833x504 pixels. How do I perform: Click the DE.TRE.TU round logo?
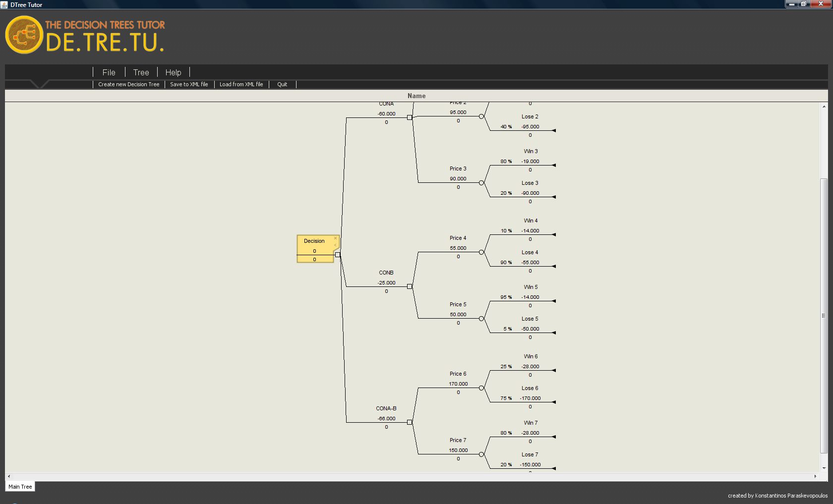coord(24,35)
